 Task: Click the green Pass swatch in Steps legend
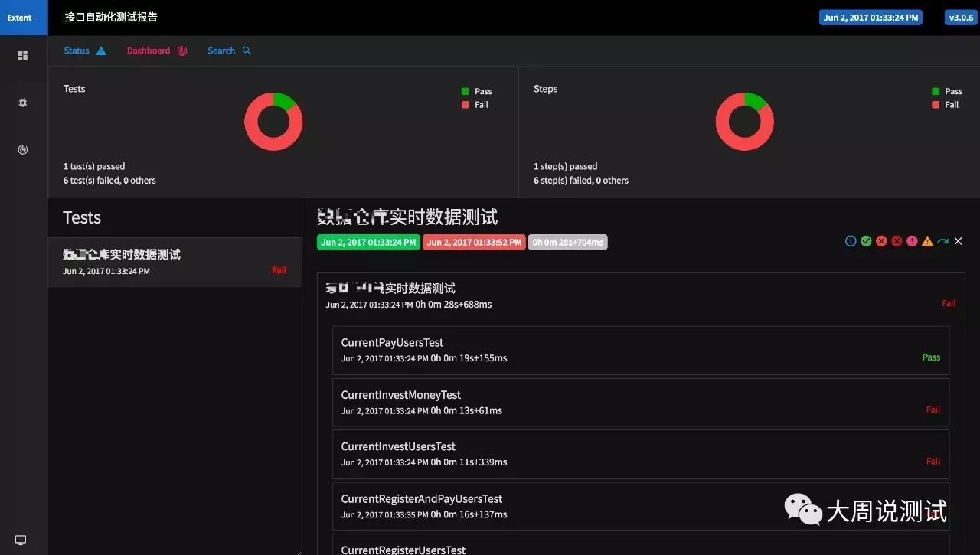point(936,91)
